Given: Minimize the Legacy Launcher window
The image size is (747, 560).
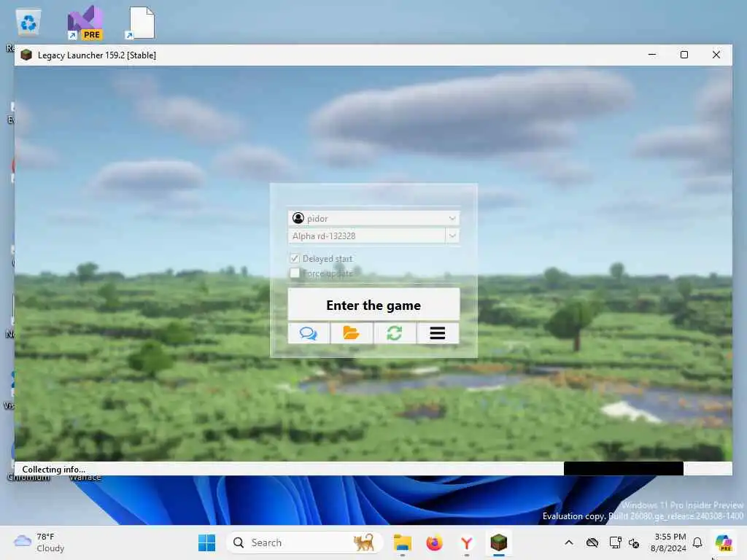Looking at the screenshot, I should click(x=652, y=55).
